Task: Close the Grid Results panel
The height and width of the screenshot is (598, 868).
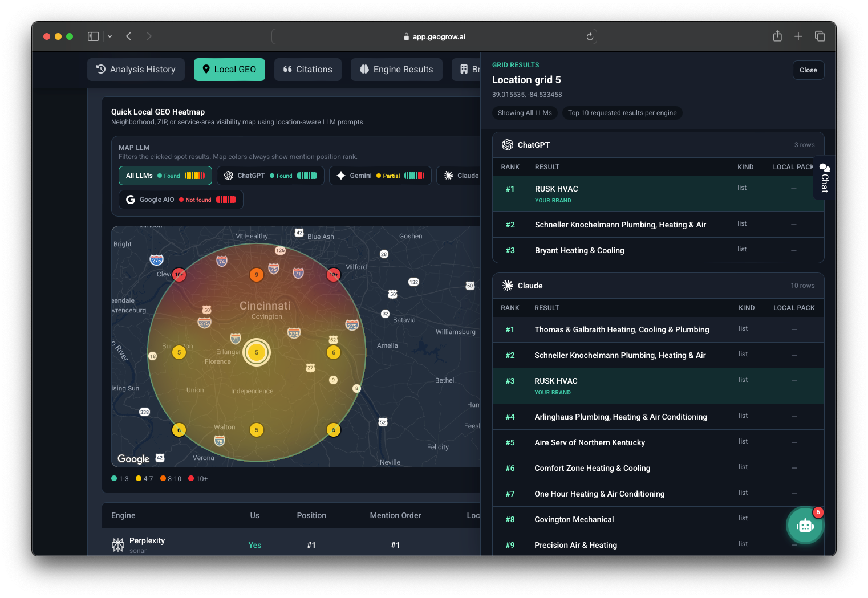Action: click(808, 70)
